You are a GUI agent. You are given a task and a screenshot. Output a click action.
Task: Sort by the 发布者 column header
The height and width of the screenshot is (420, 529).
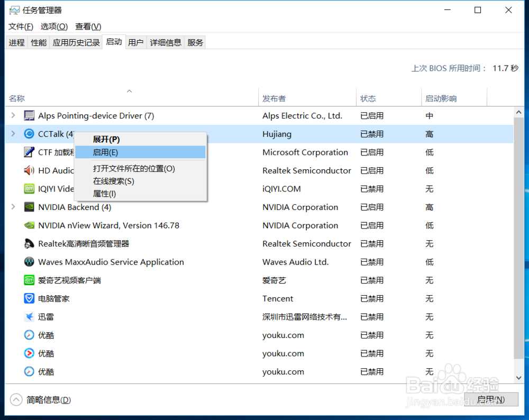(x=307, y=98)
